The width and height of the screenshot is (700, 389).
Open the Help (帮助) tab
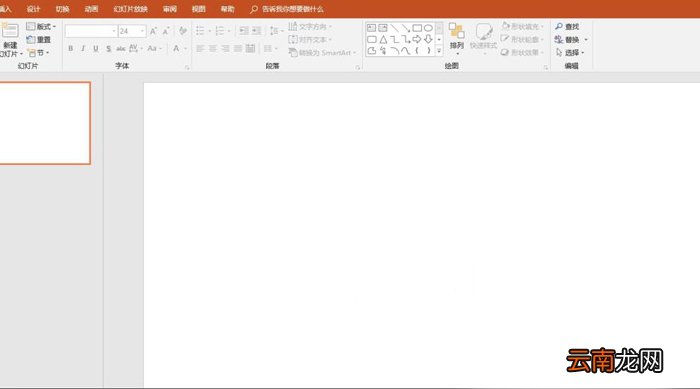tap(228, 9)
